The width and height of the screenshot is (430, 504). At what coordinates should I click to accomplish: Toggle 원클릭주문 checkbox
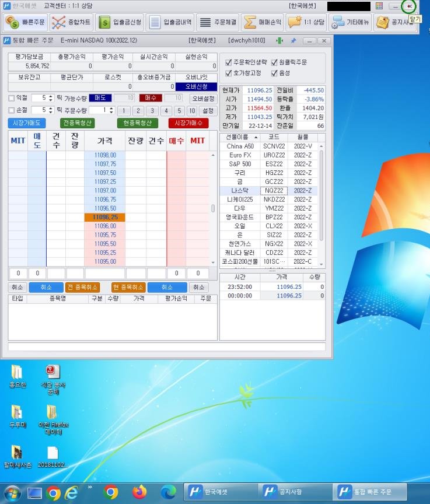click(274, 62)
